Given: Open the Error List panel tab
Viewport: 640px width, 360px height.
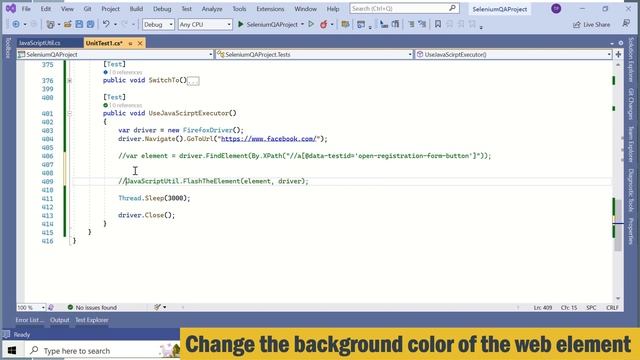Looking at the screenshot, I should click(x=29, y=320).
